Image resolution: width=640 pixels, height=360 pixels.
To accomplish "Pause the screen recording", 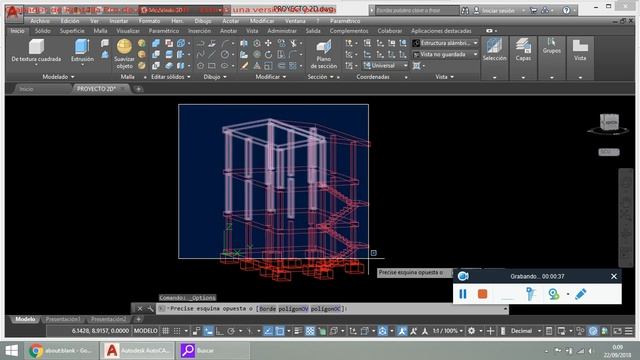I will [x=463, y=294].
